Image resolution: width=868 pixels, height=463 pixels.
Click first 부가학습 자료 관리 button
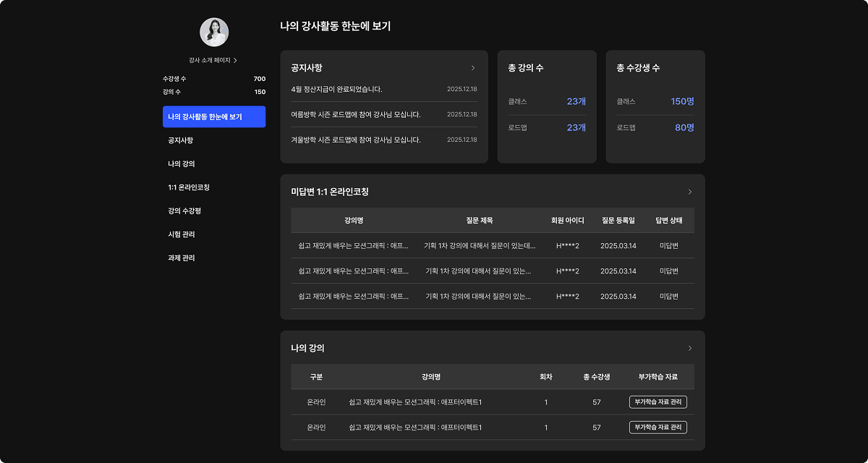pos(658,402)
